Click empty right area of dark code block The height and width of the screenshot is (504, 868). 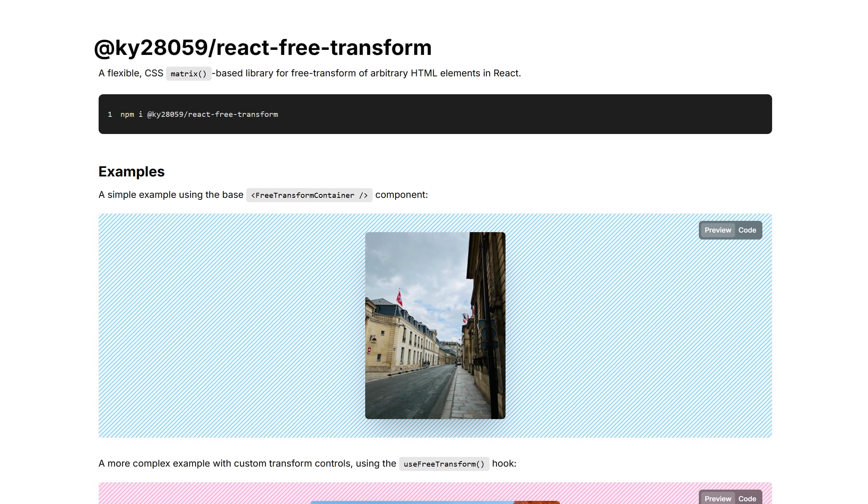[585, 114]
